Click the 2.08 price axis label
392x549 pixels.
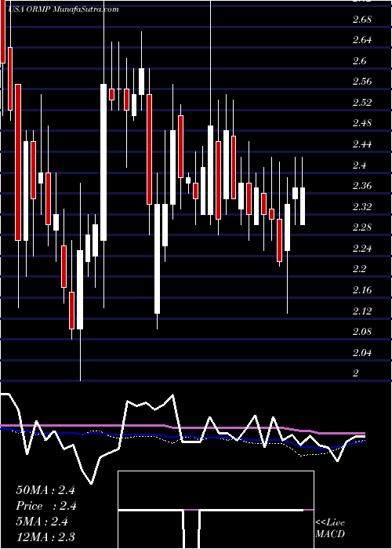(362, 333)
